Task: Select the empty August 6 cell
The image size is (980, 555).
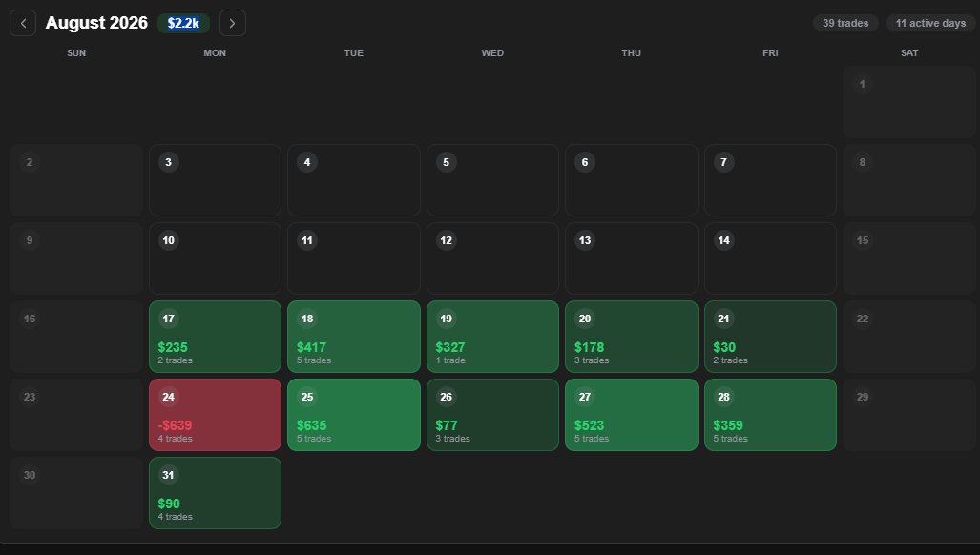Action: [632, 180]
